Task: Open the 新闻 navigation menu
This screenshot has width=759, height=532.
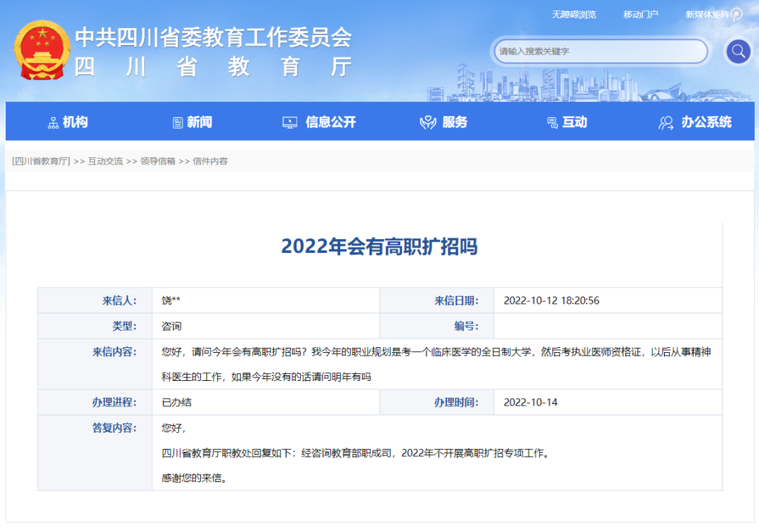Action: point(199,122)
